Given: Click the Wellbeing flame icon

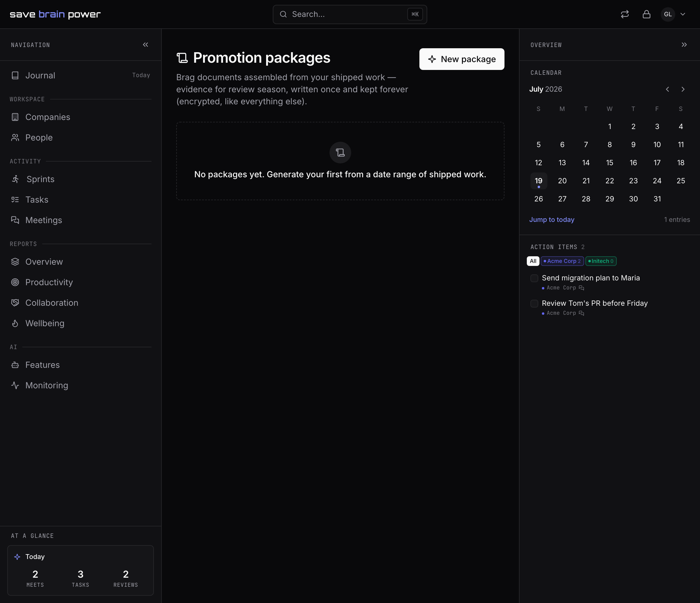Looking at the screenshot, I should 15,324.
